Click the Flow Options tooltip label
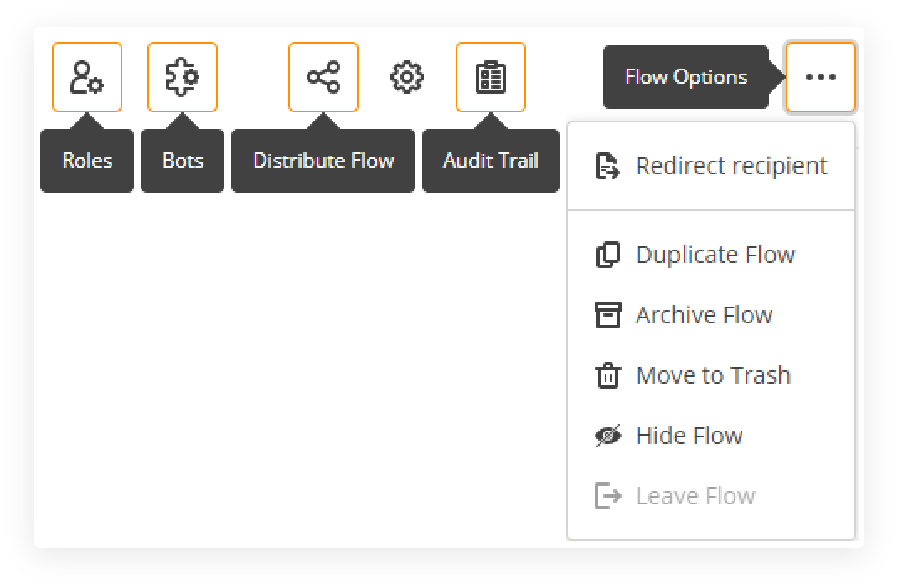This screenshot has height=588, width=898. 685,77
